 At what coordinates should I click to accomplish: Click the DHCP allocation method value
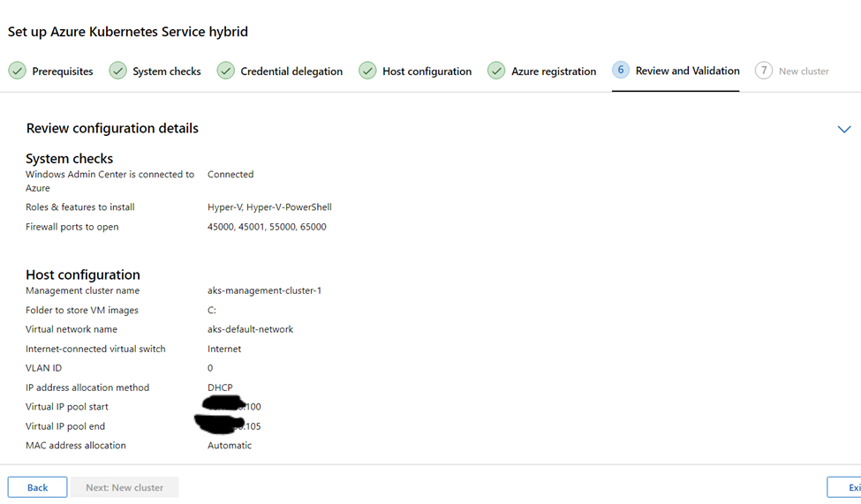pyautogui.click(x=220, y=387)
